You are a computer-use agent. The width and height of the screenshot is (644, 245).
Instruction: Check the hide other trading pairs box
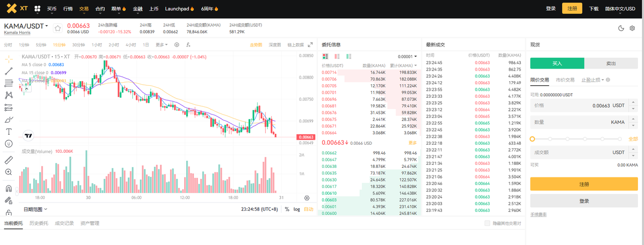point(487,223)
